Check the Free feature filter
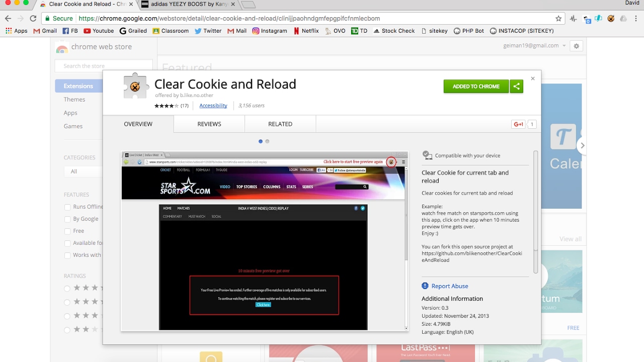The image size is (644, 362). tap(67, 231)
